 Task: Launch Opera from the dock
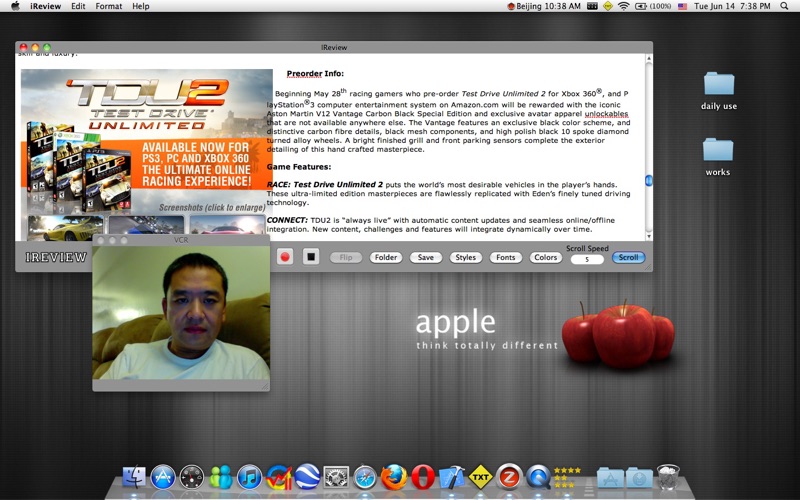pyautogui.click(x=423, y=477)
